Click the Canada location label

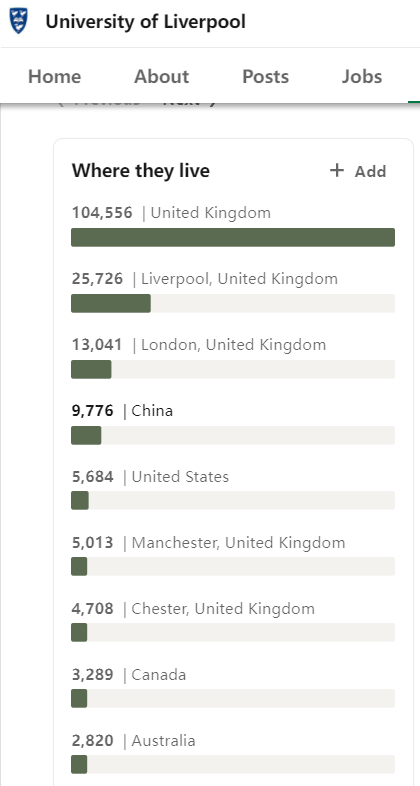click(x=159, y=675)
